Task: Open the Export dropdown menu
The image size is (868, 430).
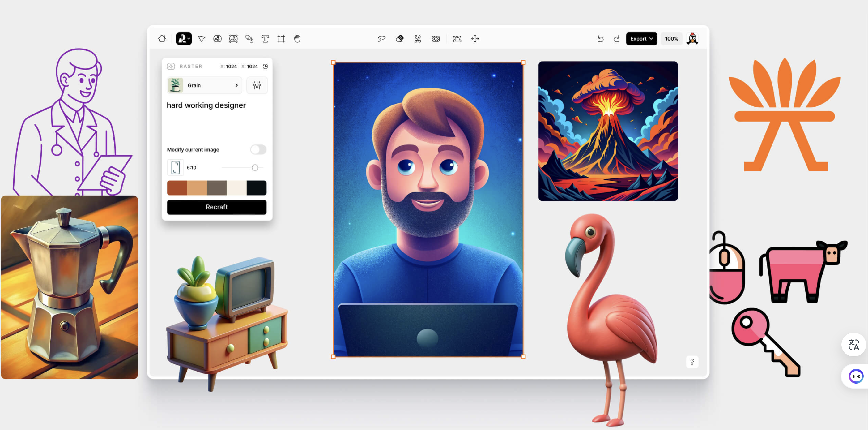Action: (x=641, y=39)
